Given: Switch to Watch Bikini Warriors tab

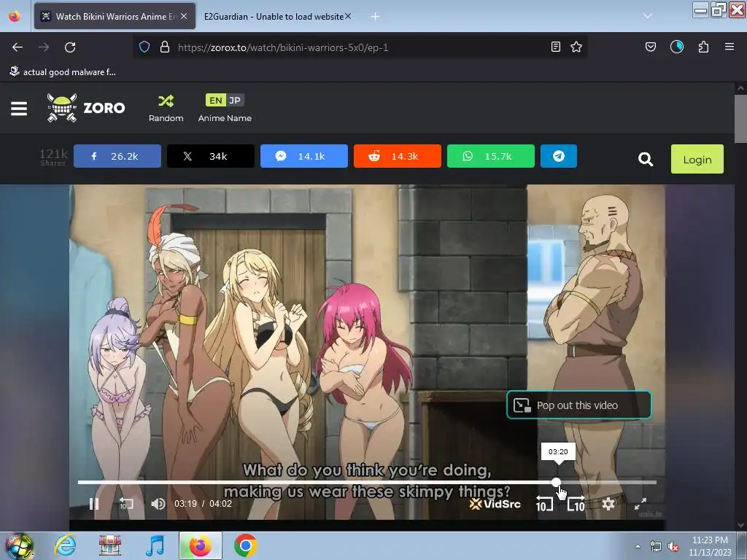Looking at the screenshot, I should click(115, 16).
